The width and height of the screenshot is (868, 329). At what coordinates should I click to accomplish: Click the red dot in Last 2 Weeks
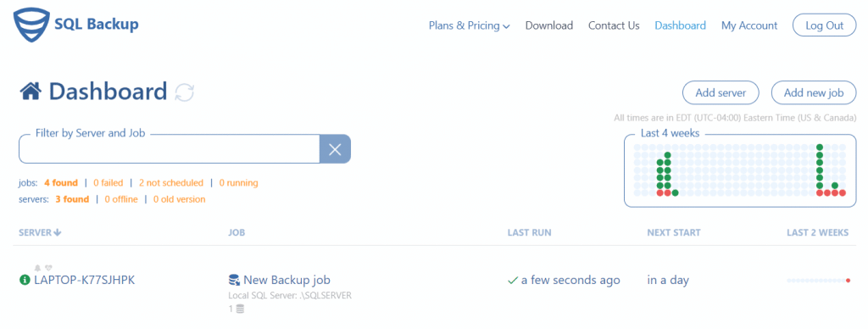click(848, 281)
